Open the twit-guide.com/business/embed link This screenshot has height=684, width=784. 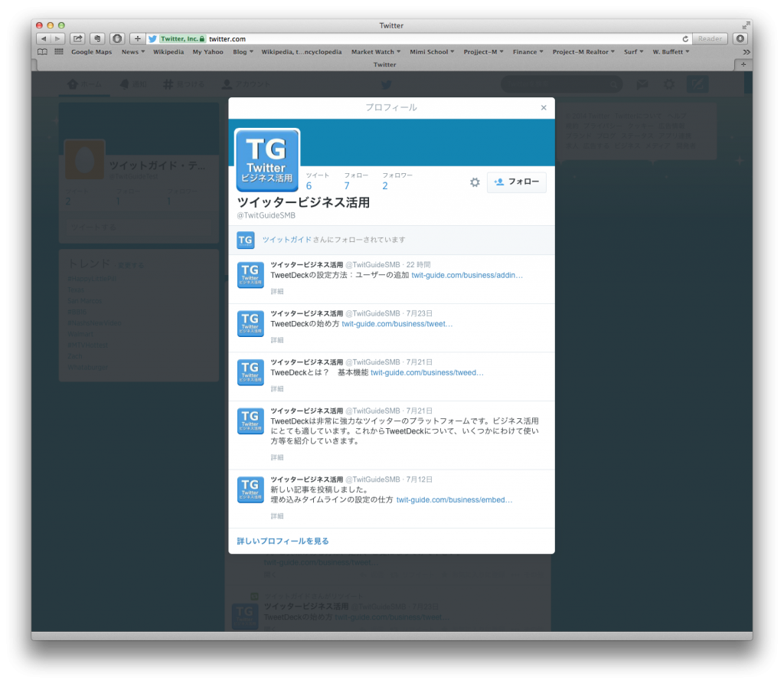click(454, 500)
